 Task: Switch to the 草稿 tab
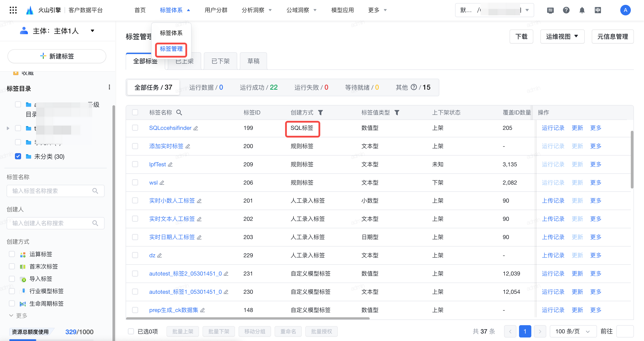point(253,61)
